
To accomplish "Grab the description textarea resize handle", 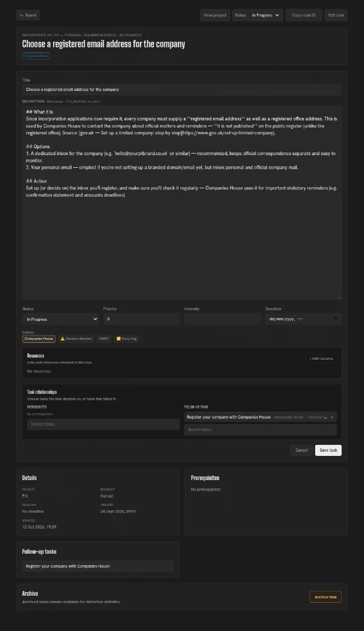I will [339, 297].
